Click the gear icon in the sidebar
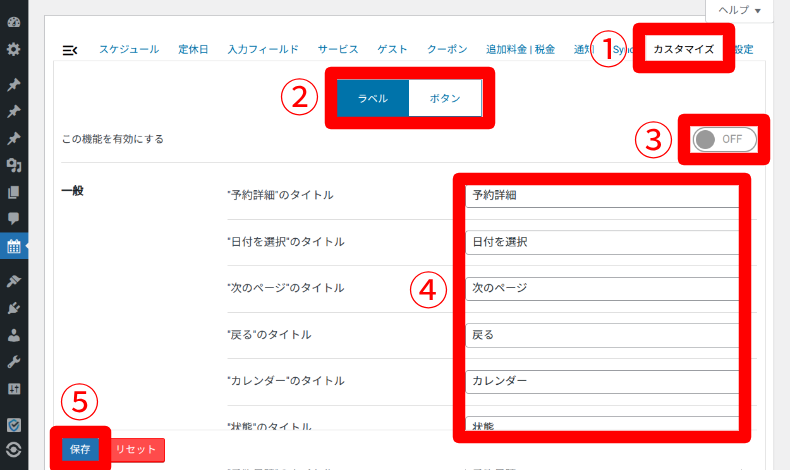The image size is (790, 470). tap(14, 49)
